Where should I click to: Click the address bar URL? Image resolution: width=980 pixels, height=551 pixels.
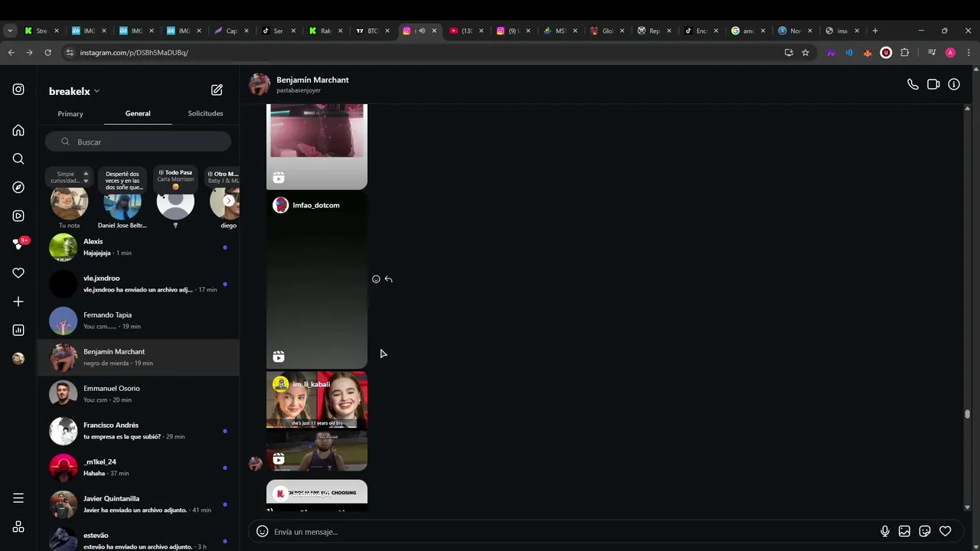click(134, 53)
